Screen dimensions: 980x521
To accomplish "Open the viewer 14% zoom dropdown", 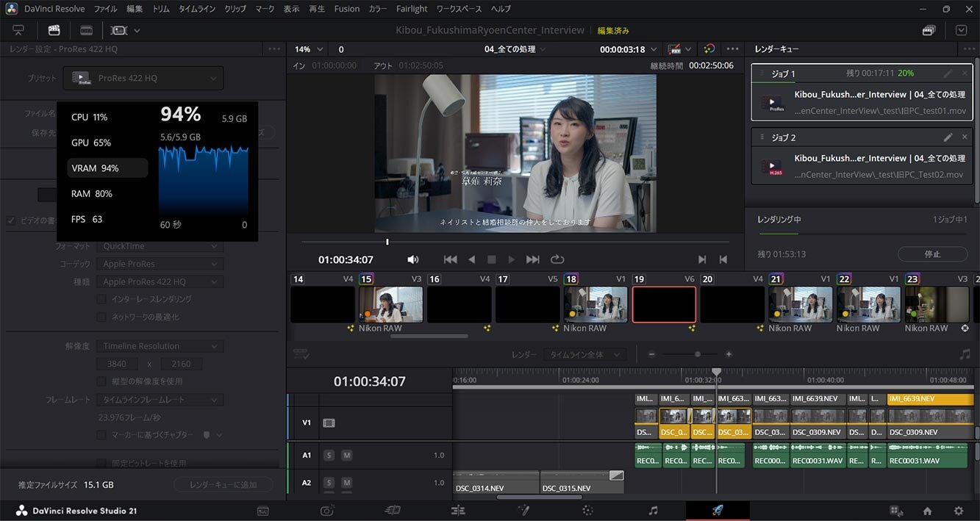I will coord(309,49).
